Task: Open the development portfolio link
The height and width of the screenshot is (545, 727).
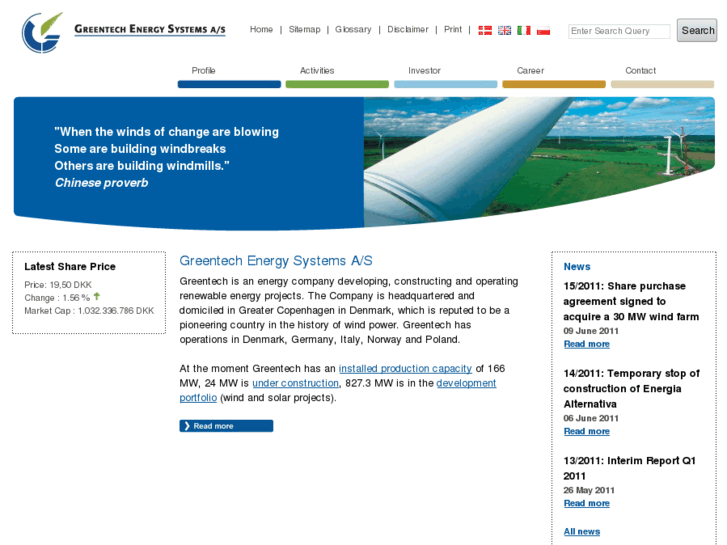Action: tap(466, 383)
